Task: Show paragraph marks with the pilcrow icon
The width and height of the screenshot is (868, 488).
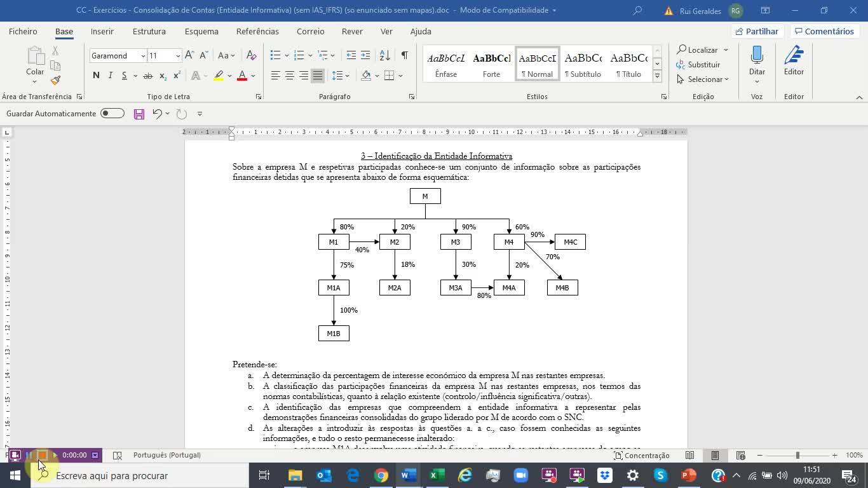Action: tap(403, 55)
